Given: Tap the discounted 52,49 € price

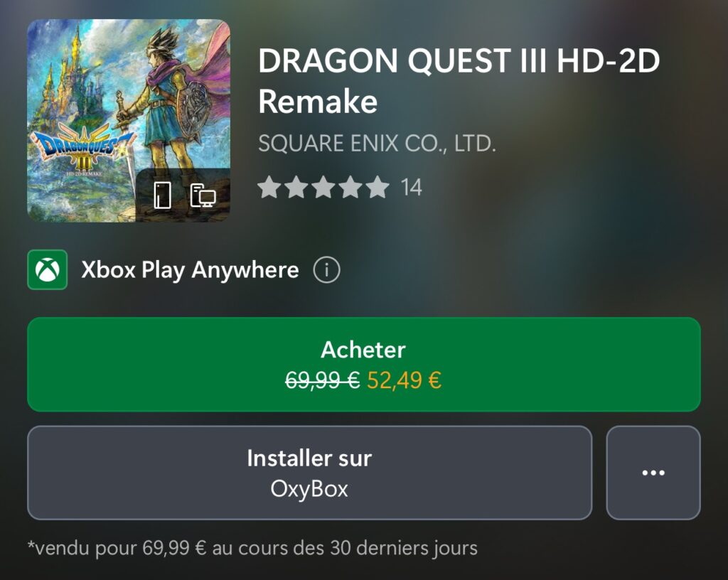Looking at the screenshot, I should pos(404,380).
